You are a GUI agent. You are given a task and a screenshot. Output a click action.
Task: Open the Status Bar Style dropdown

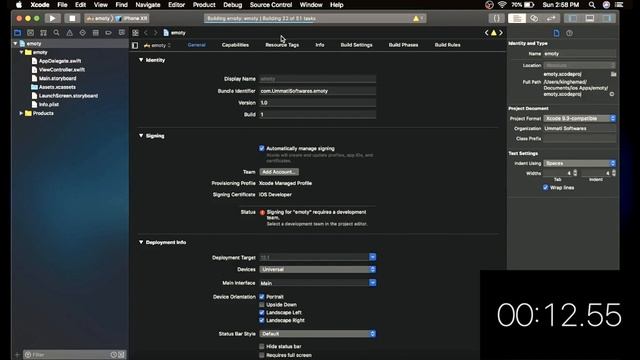318,333
